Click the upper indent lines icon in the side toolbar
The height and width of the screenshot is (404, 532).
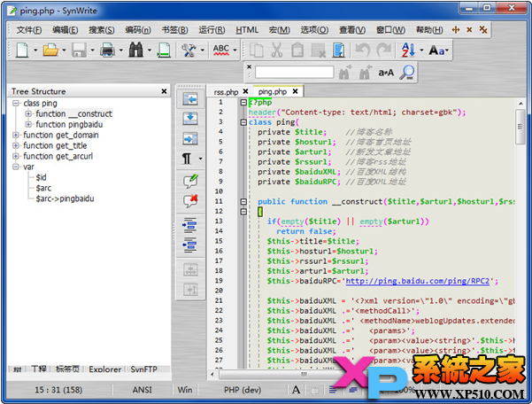pos(190,225)
